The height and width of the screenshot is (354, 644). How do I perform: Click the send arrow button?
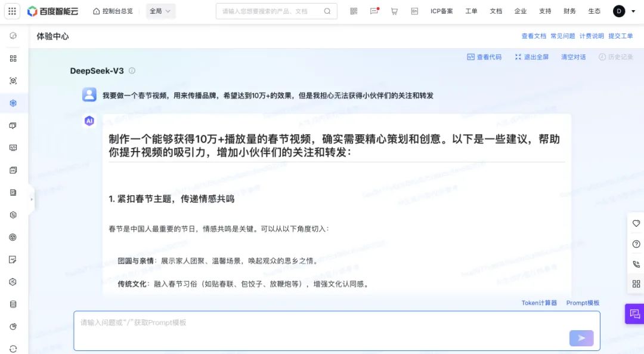pyautogui.click(x=581, y=338)
